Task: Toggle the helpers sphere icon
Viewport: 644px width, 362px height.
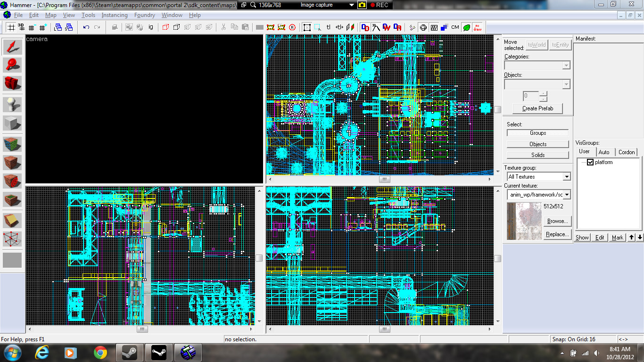Action: 423,27
